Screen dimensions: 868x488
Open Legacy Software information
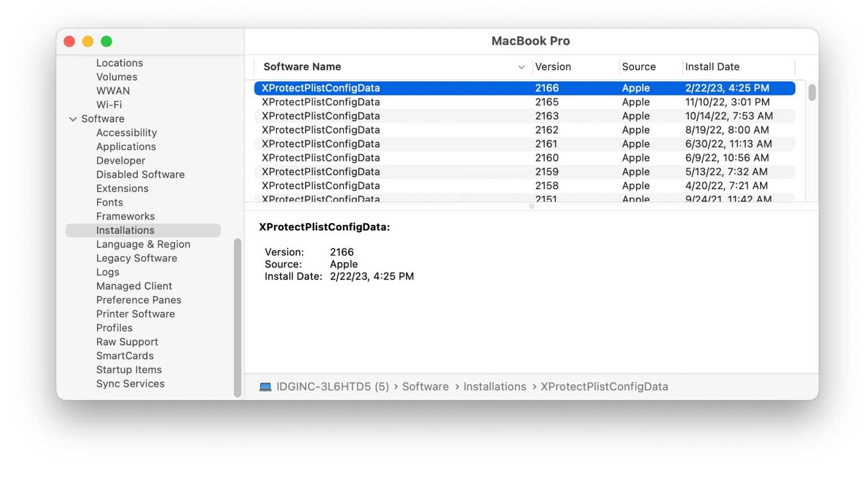[136, 258]
